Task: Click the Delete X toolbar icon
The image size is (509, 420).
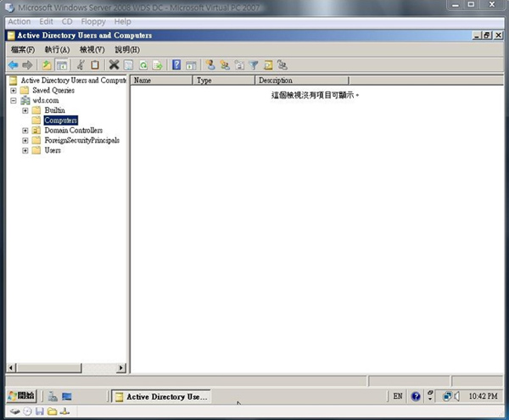Action: pyautogui.click(x=114, y=64)
